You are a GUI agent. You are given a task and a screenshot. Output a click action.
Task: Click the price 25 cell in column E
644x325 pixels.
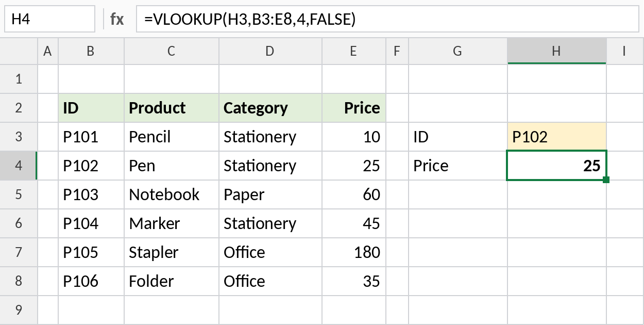tap(354, 166)
